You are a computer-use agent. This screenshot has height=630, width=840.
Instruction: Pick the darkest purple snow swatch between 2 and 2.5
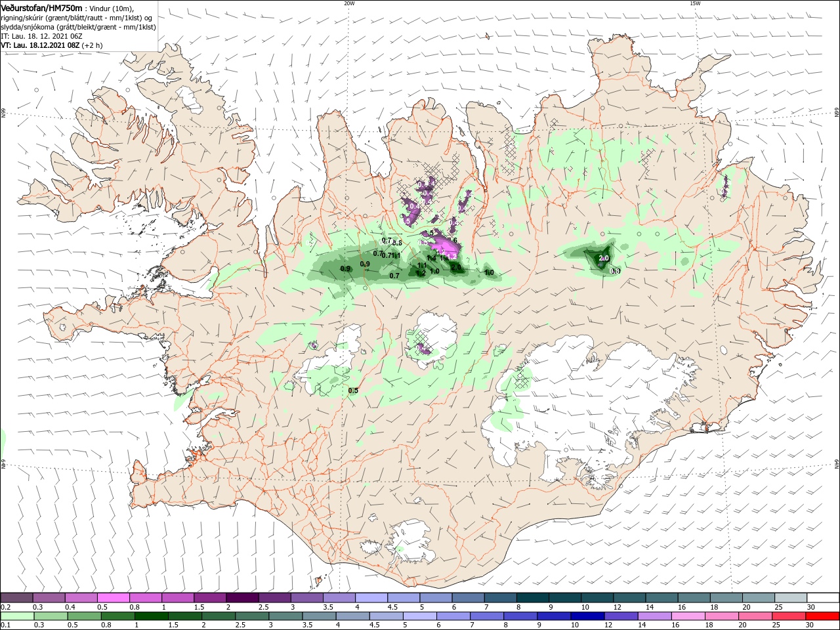point(242,598)
